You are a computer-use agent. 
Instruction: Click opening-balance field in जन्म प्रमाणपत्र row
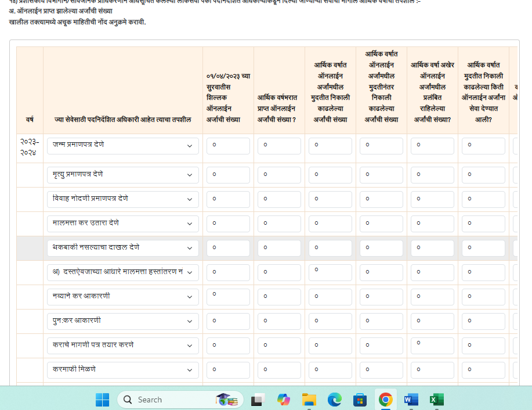[x=228, y=146]
